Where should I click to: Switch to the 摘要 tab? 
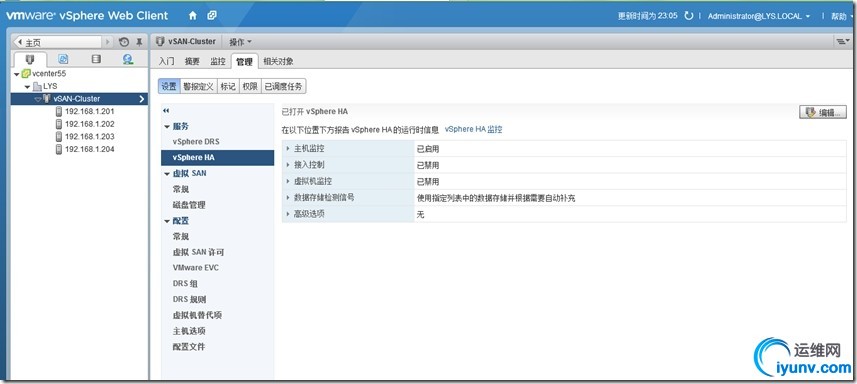point(192,61)
